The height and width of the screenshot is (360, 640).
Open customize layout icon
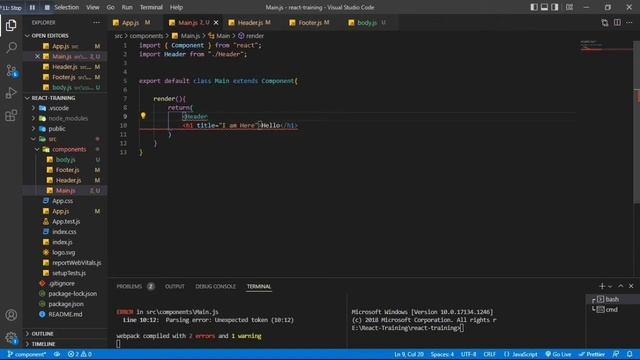click(x=569, y=7)
